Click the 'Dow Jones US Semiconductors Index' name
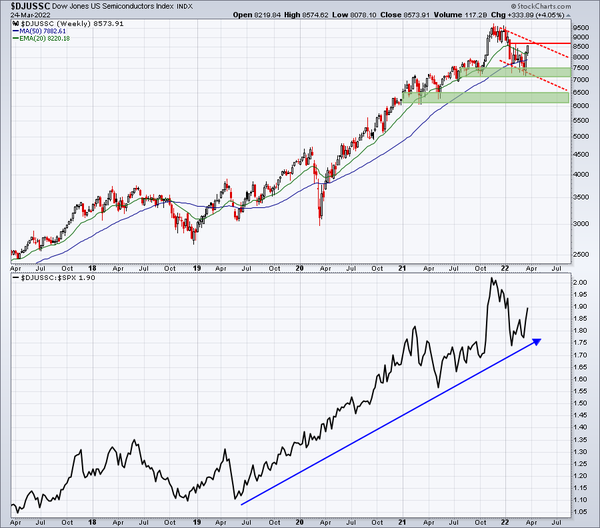The width and height of the screenshot is (600, 528). [112, 7]
